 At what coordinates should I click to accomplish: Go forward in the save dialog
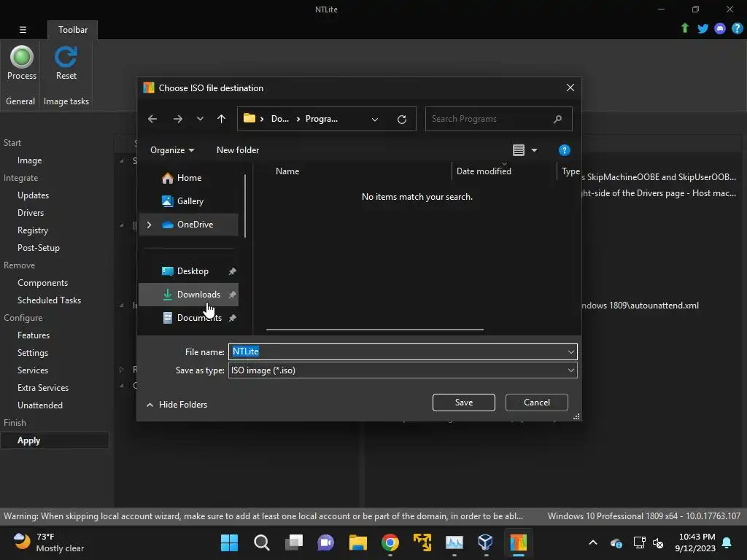[x=178, y=119]
